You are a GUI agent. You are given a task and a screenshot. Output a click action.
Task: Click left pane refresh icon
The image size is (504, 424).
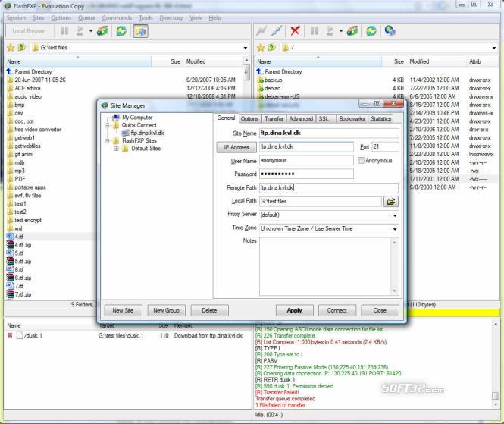click(x=121, y=31)
